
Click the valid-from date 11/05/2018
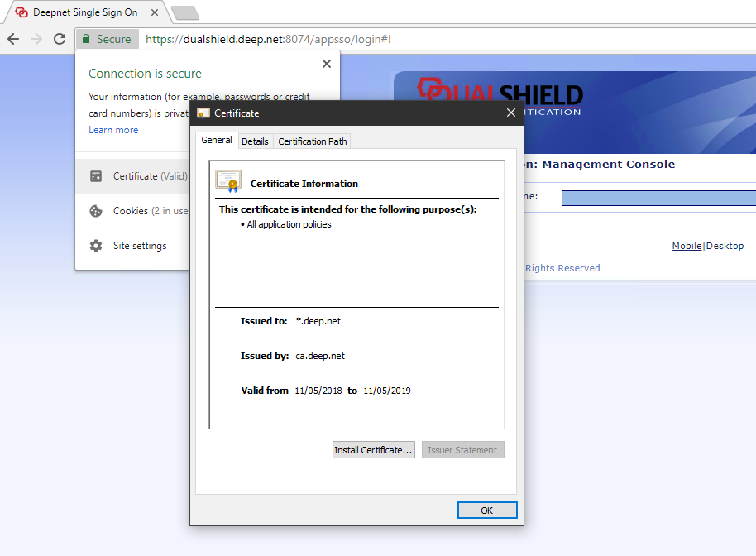pyautogui.click(x=318, y=391)
